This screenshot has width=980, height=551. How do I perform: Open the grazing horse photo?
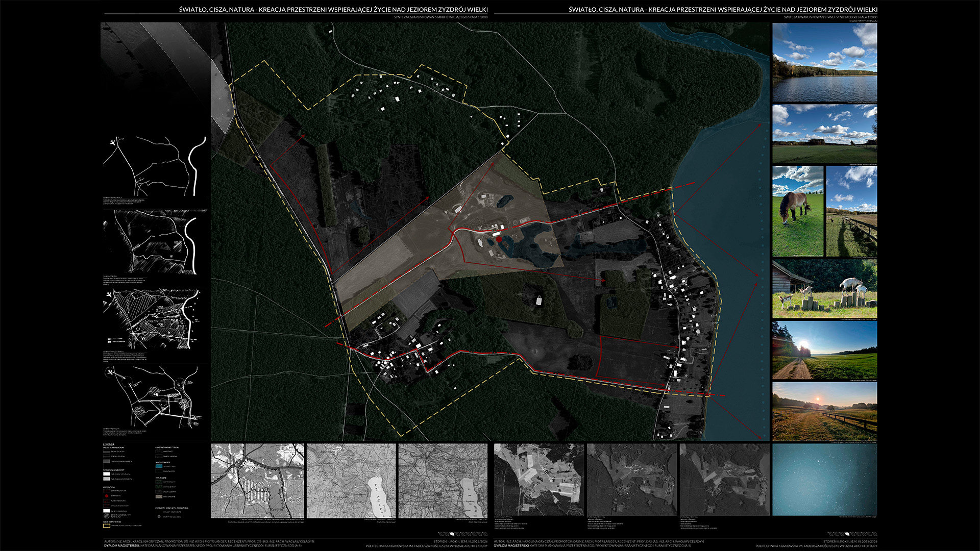pos(797,211)
